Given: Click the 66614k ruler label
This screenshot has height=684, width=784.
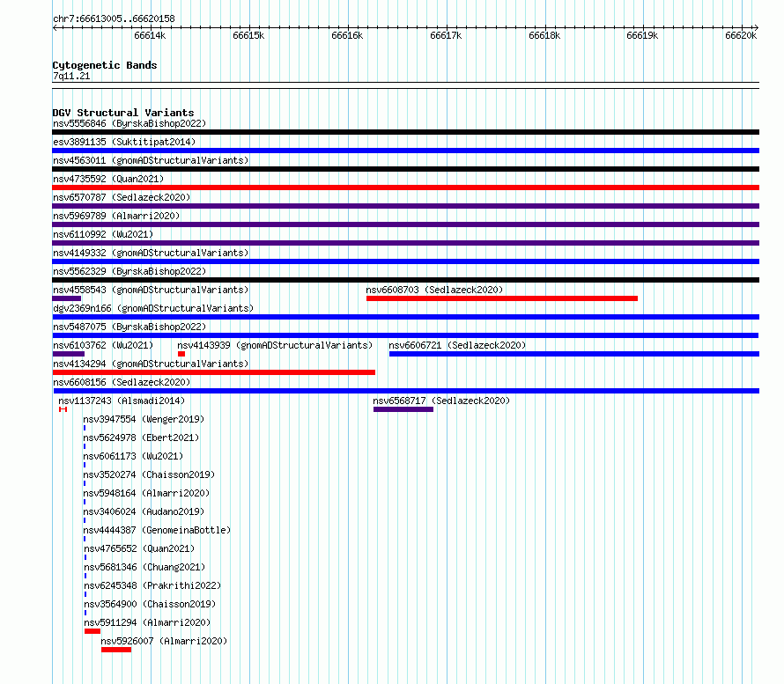Looking at the screenshot, I should pos(150,35).
